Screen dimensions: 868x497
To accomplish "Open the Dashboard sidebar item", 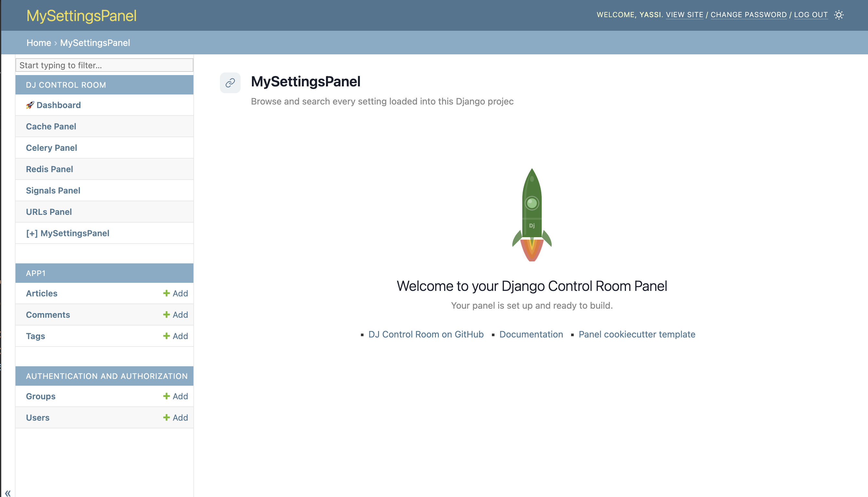I will point(59,105).
